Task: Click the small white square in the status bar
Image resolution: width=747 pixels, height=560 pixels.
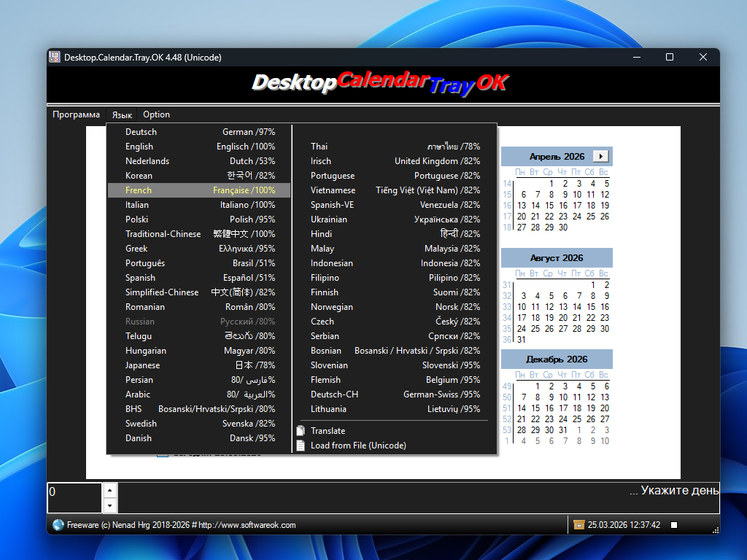Action: [x=674, y=525]
